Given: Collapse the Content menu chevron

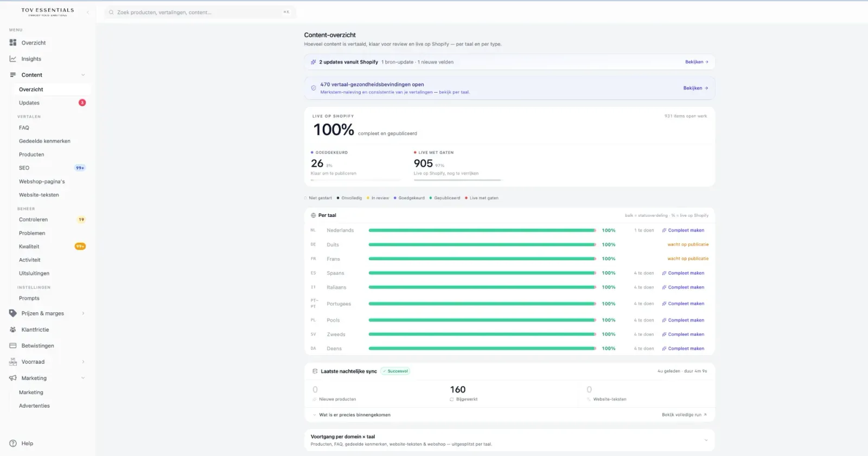Looking at the screenshot, I should 83,75.
